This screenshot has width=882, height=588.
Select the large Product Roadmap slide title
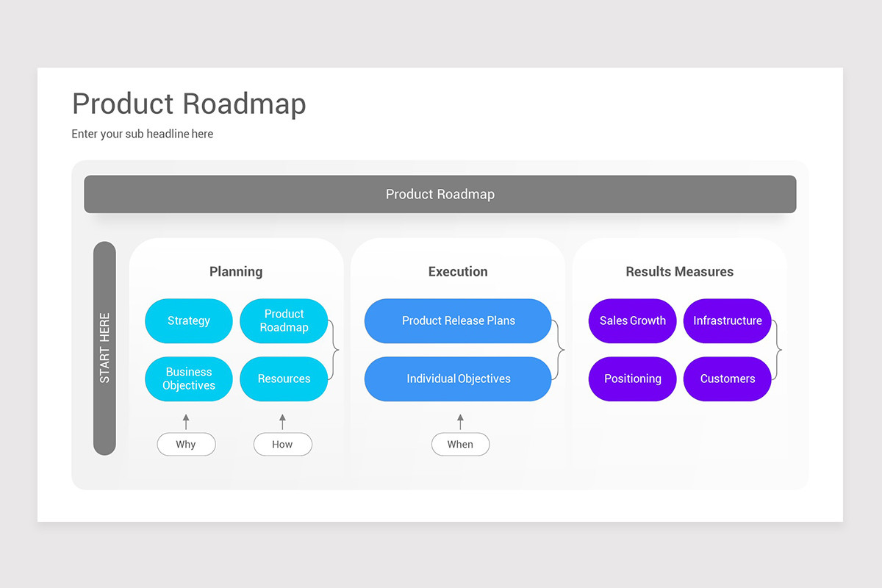tap(189, 104)
